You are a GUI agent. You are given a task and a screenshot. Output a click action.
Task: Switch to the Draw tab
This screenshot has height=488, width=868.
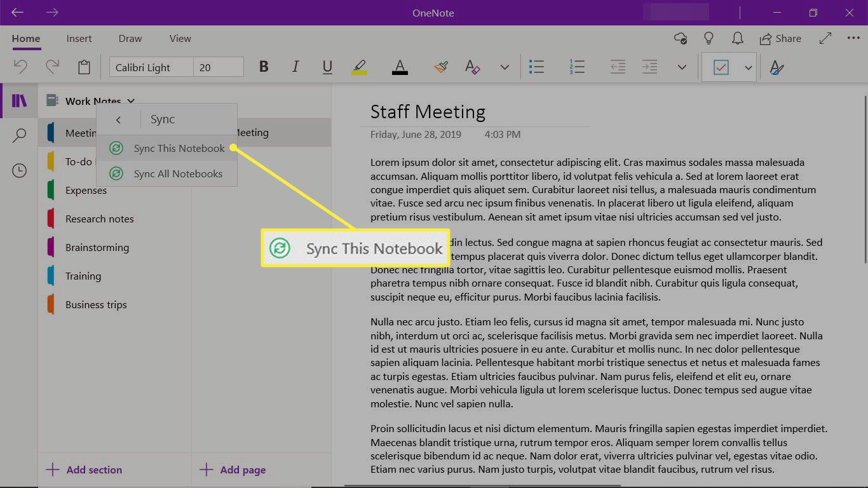[130, 39]
